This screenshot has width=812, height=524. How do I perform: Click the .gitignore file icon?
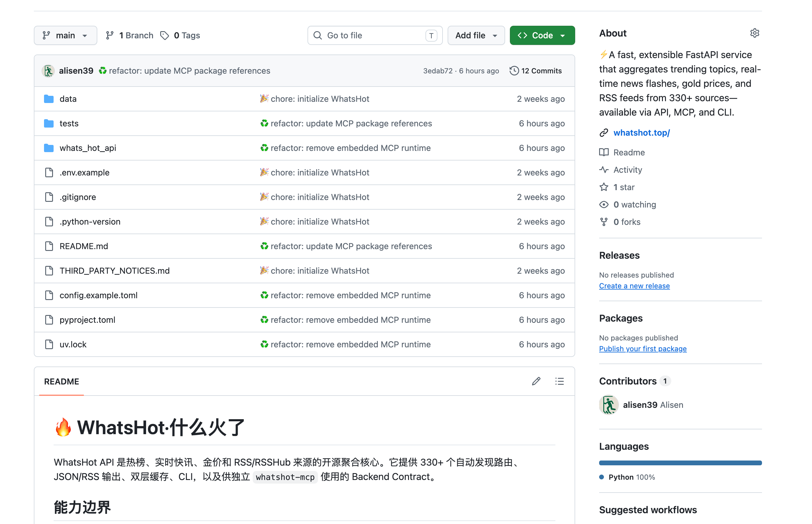pos(49,197)
